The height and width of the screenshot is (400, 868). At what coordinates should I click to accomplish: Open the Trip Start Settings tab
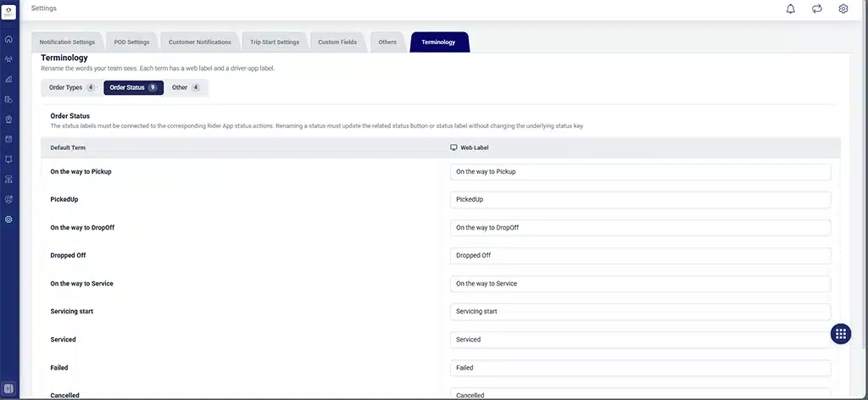click(x=275, y=42)
